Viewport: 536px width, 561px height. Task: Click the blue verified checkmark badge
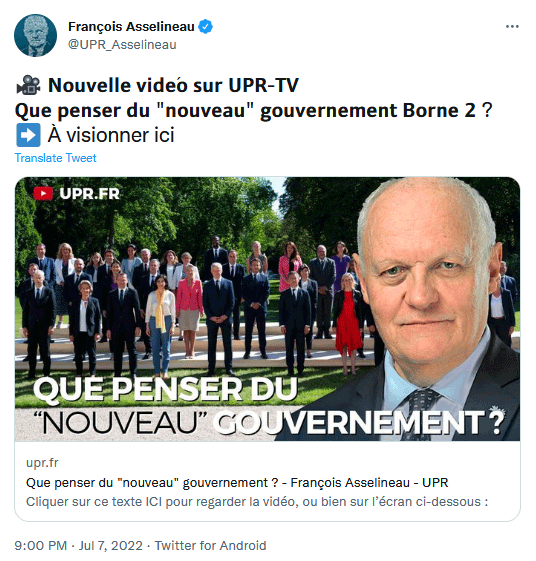point(205,27)
